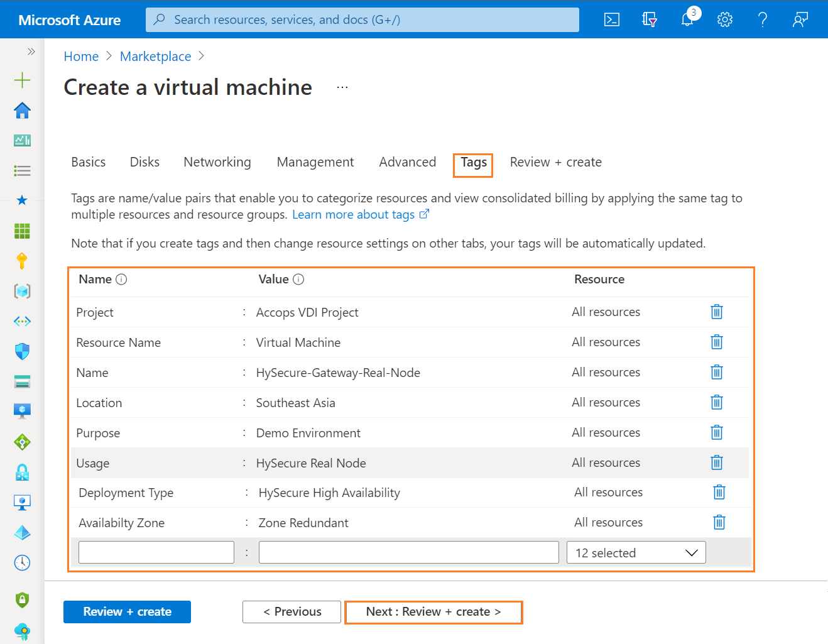
Task: Click Create a resource plus icon
Action: (x=22, y=80)
